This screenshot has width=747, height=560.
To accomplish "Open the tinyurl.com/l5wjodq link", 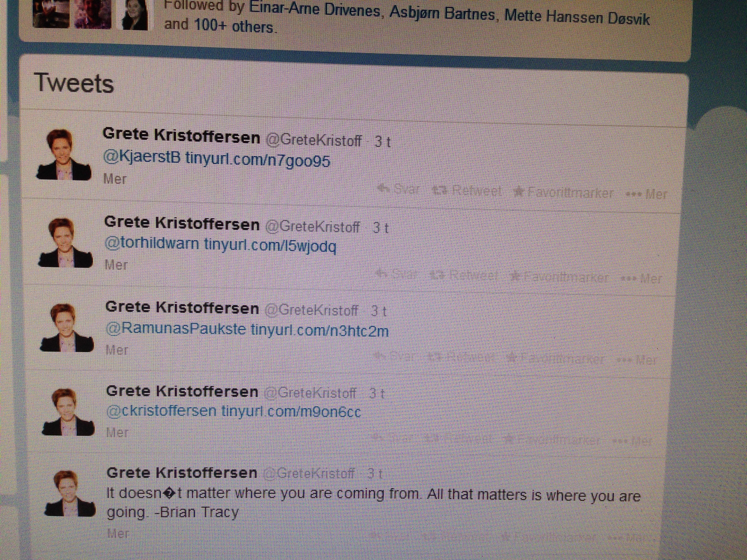I will (x=270, y=245).
